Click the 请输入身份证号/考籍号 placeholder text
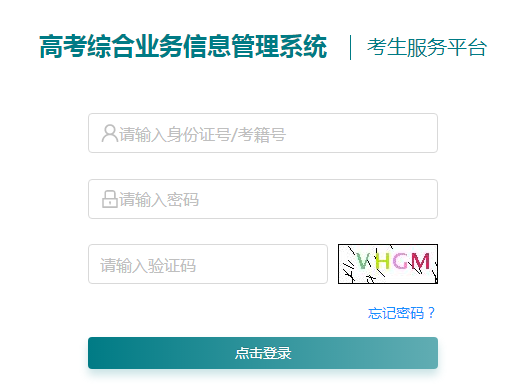 (202, 134)
